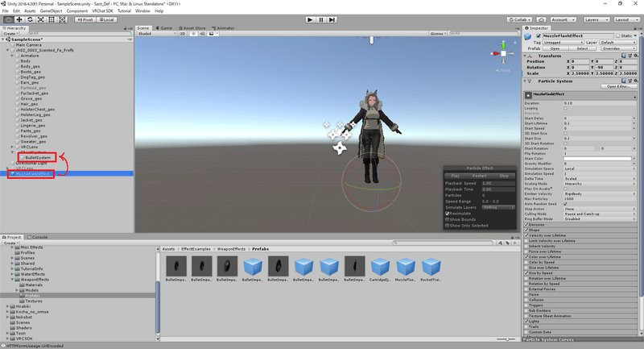Enable Play On Awake checkbox
644x349 pixels.
pos(566,189)
